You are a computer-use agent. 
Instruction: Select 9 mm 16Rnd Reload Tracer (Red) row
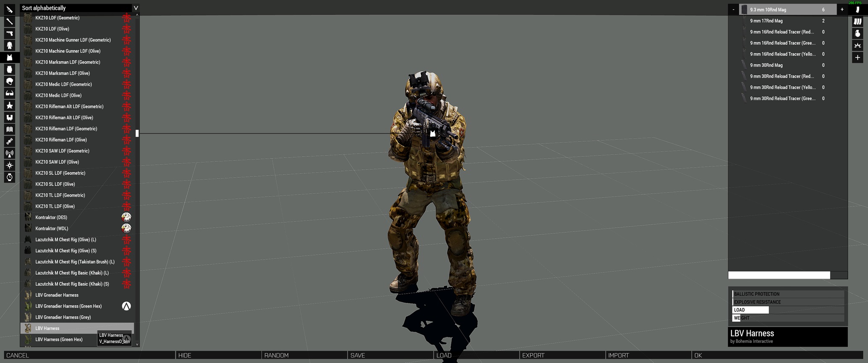click(x=788, y=32)
